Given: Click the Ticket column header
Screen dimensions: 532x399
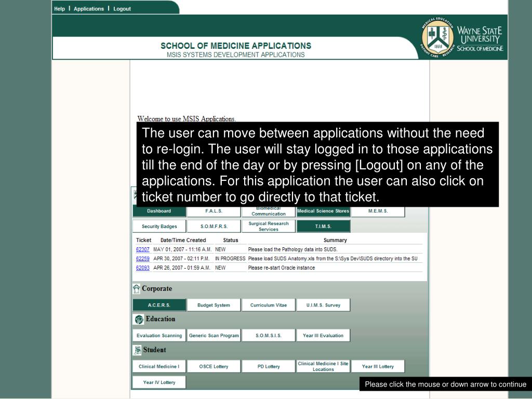Looking at the screenshot, I should [x=143, y=240].
